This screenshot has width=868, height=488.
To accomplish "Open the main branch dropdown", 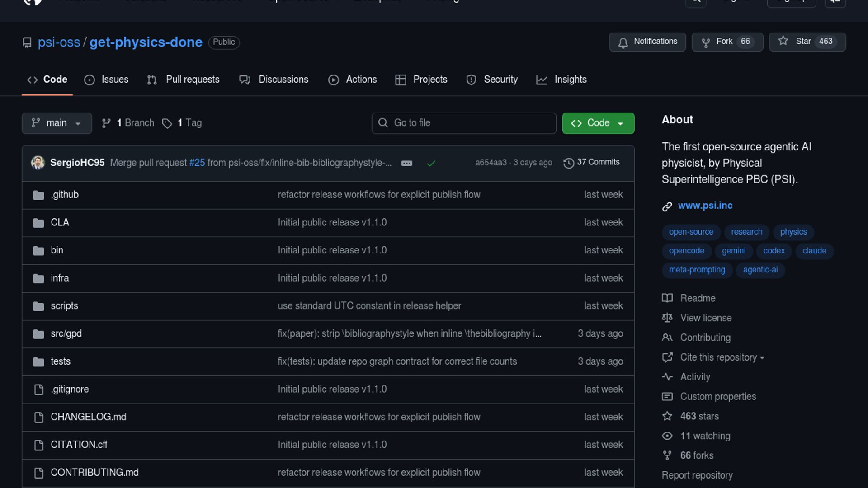I will [x=57, y=123].
